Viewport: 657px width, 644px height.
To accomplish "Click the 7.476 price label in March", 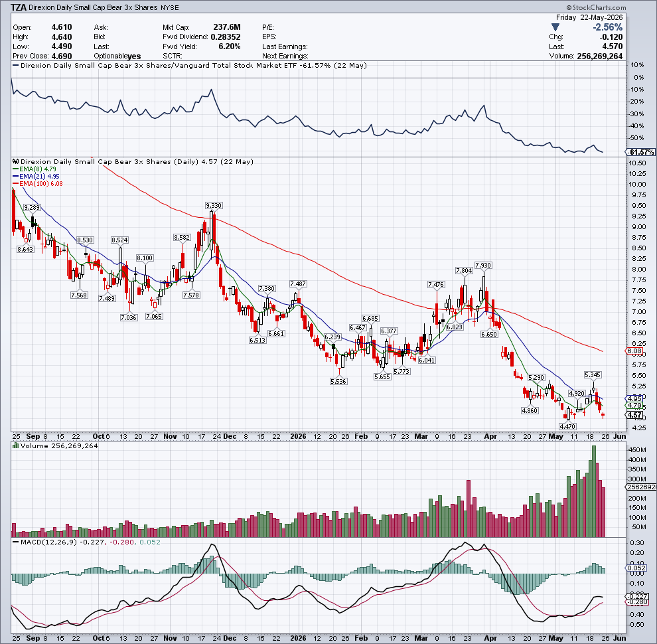I will (436, 284).
